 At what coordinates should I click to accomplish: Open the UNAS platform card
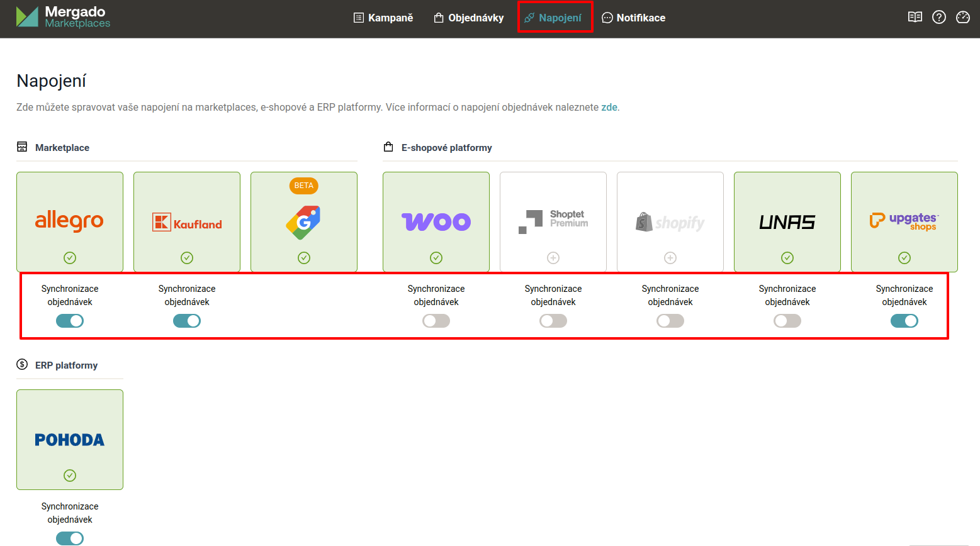click(787, 221)
